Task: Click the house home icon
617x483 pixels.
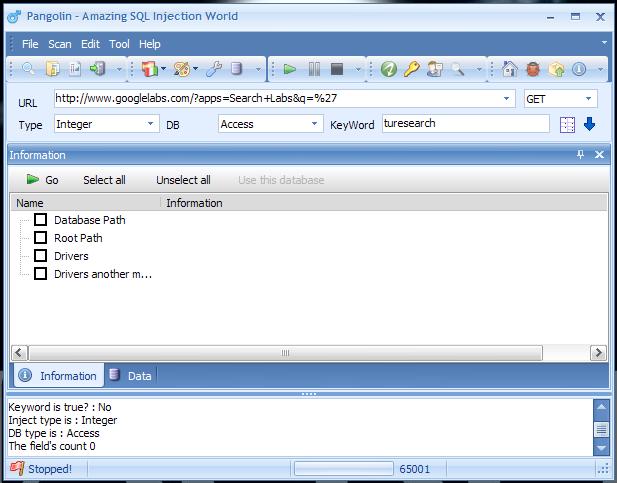Action: tap(510, 69)
